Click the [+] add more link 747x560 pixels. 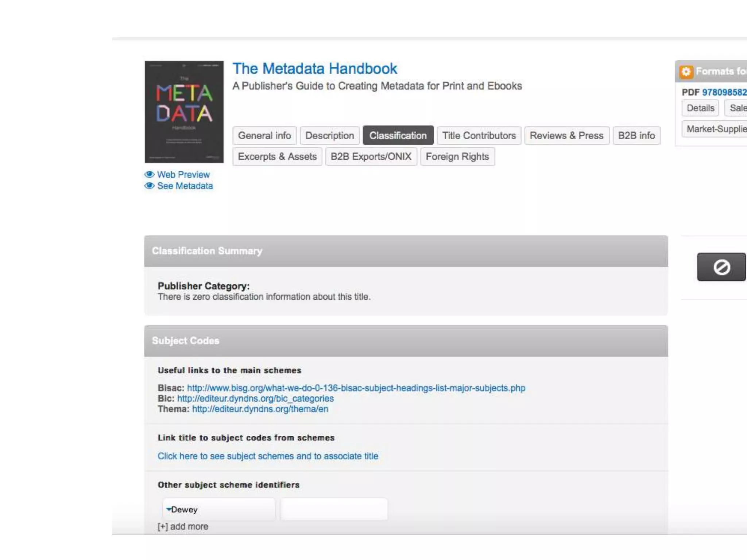[x=183, y=526]
